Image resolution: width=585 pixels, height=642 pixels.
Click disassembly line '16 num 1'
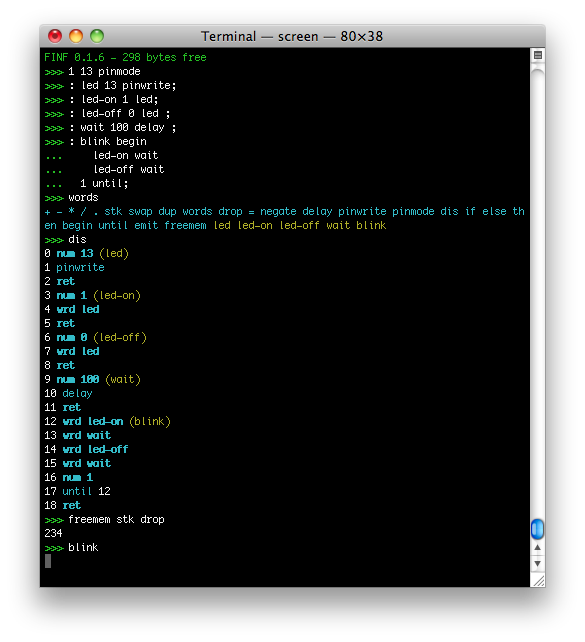click(x=68, y=477)
